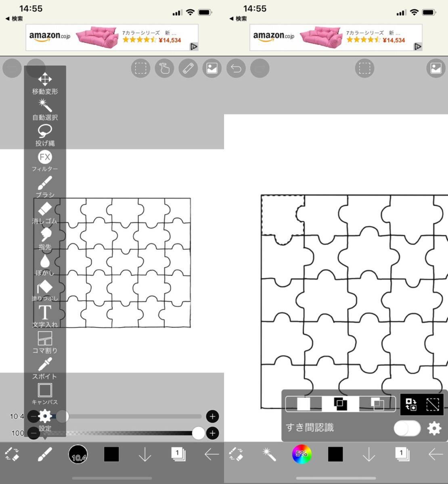Select the 移動変形 transform tool

pyautogui.click(x=45, y=83)
